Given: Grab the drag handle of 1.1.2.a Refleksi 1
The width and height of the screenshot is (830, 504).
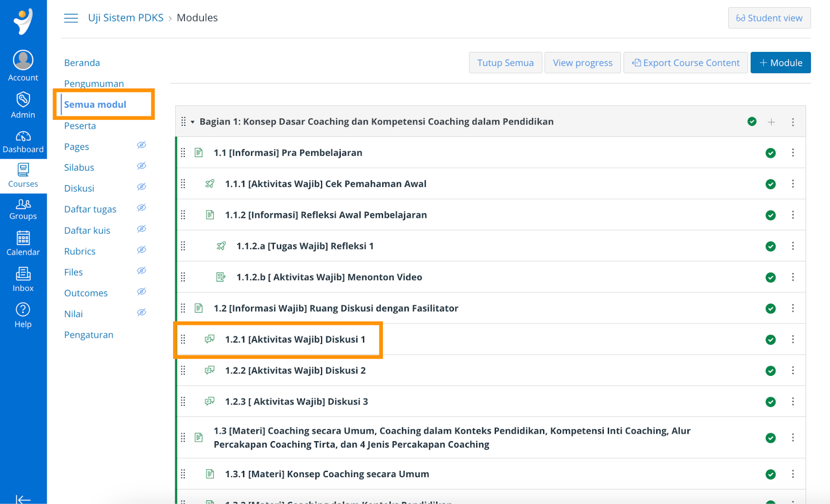Looking at the screenshot, I should (183, 246).
